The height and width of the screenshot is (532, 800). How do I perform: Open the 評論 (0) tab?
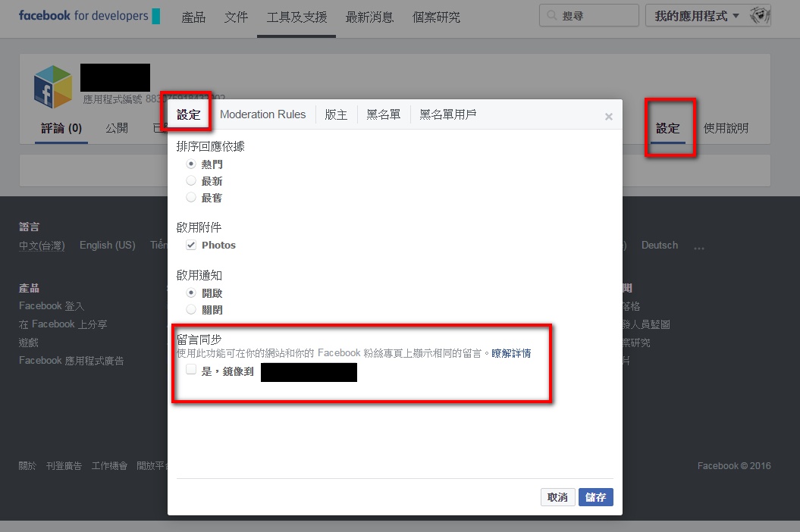(x=61, y=128)
